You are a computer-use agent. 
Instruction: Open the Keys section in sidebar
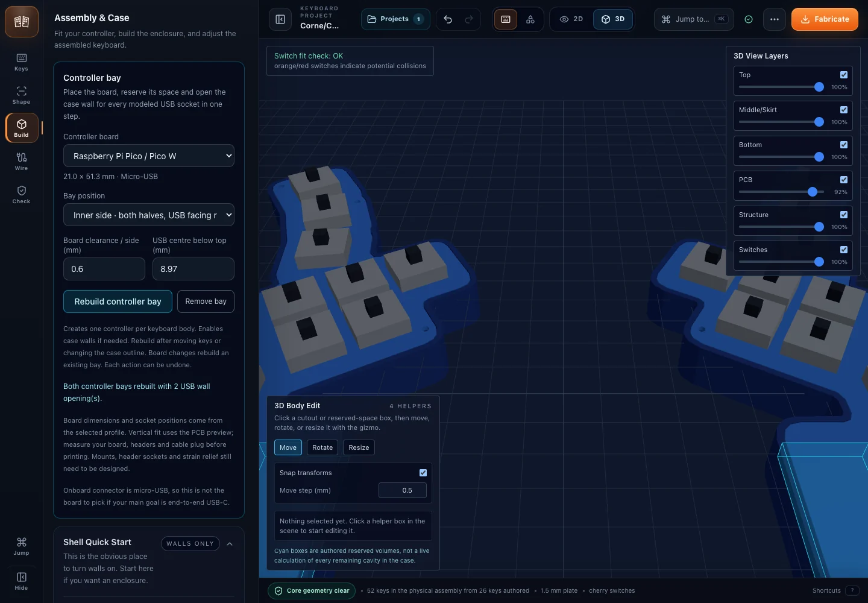[21, 62]
